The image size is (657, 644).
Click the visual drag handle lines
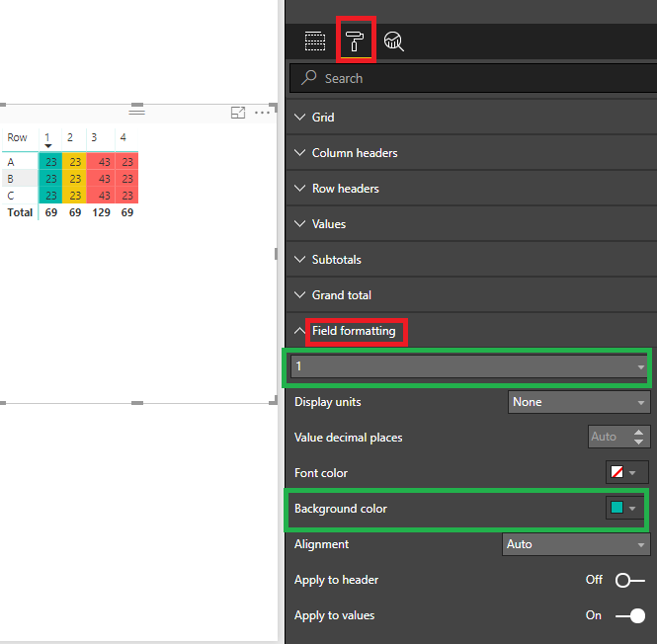point(137,112)
